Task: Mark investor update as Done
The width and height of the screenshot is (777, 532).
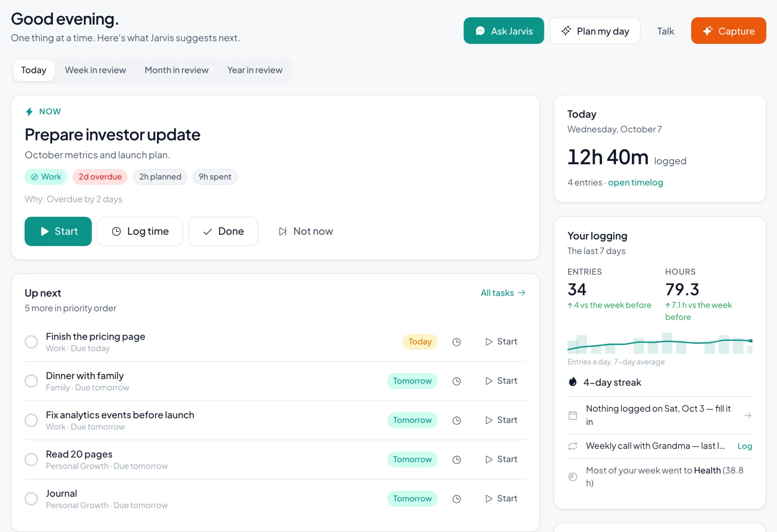Action: tap(223, 231)
